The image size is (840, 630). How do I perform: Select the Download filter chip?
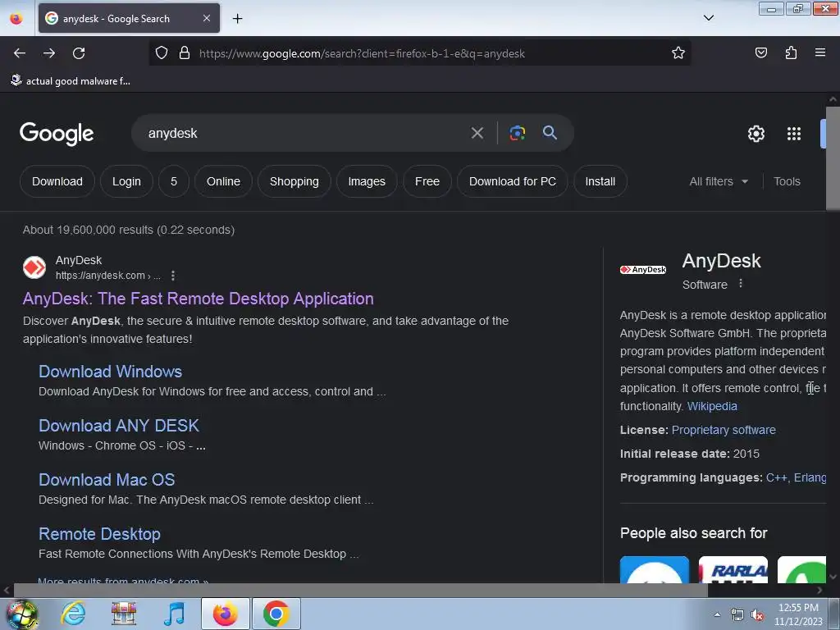pos(57,181)
